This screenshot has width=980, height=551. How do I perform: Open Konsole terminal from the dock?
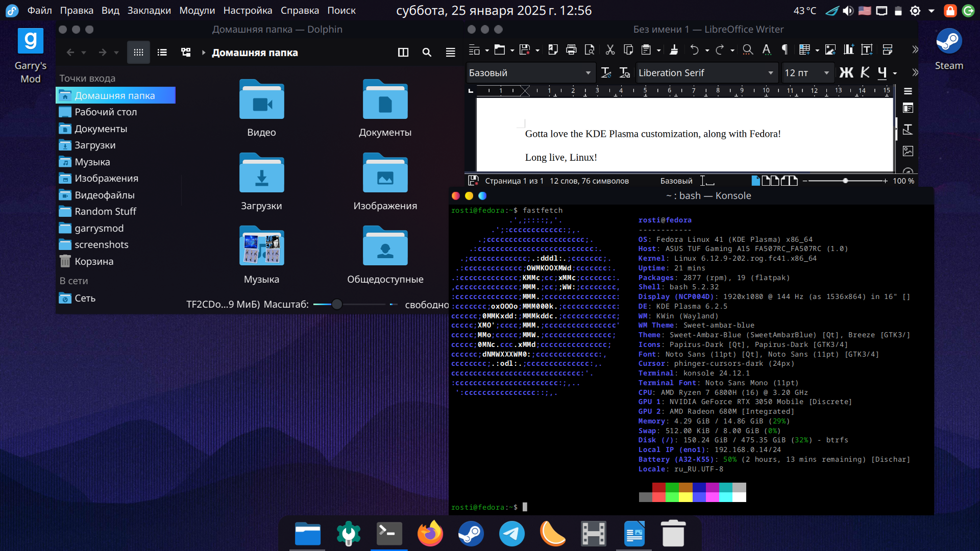click(x=389, y=534)
